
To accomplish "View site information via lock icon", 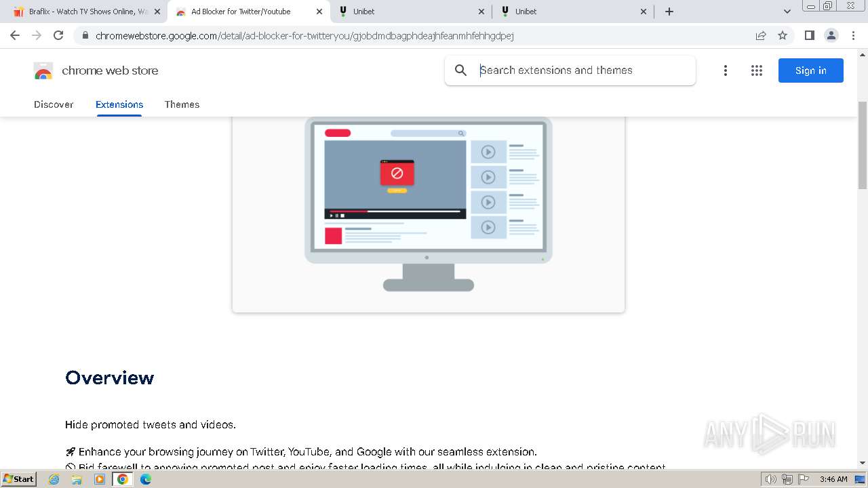I will [85, 35].
